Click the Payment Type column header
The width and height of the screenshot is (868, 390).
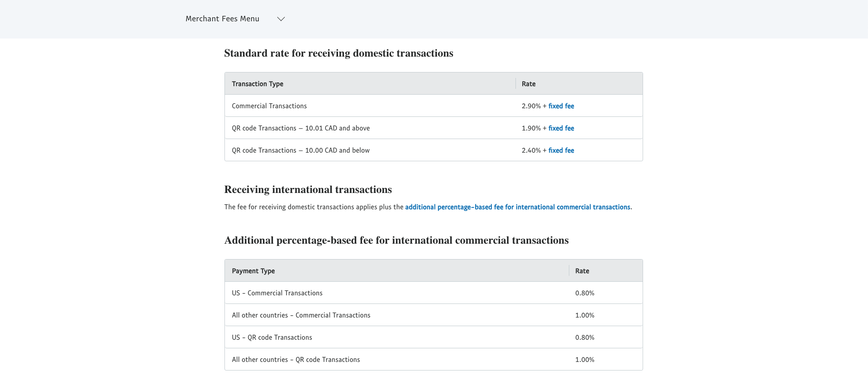coord(253,271)
